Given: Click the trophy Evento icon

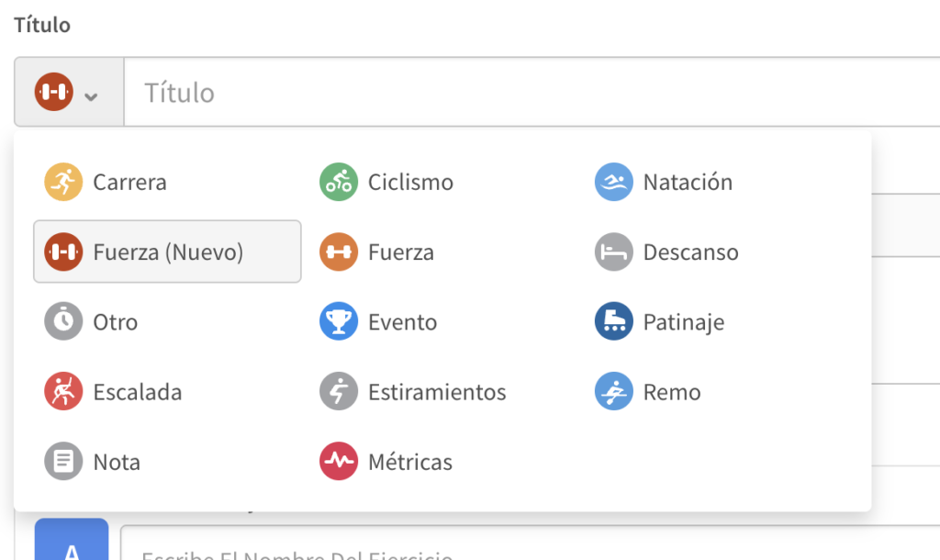Looking at the screenshot, I should [x=338, y=322].
